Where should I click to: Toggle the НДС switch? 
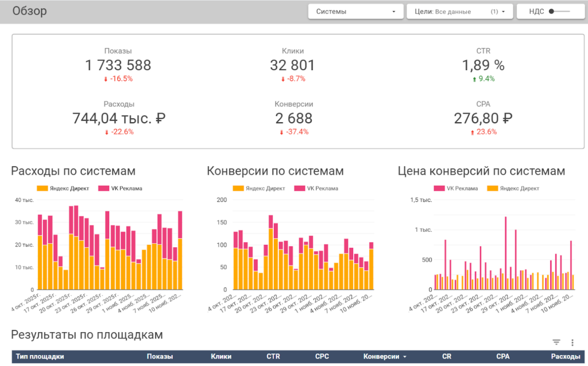[x=552, y=11]
